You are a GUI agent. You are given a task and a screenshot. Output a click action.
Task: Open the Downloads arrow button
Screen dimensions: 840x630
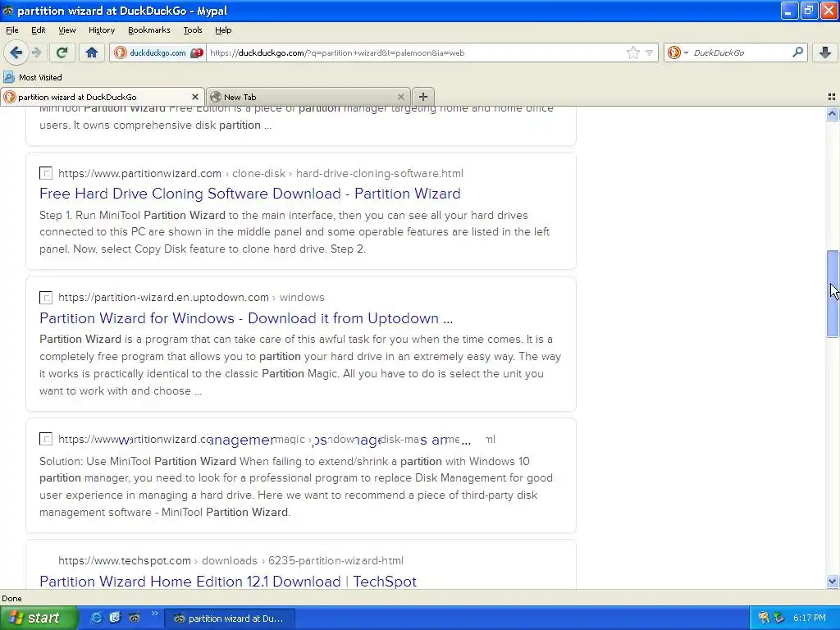825,52
